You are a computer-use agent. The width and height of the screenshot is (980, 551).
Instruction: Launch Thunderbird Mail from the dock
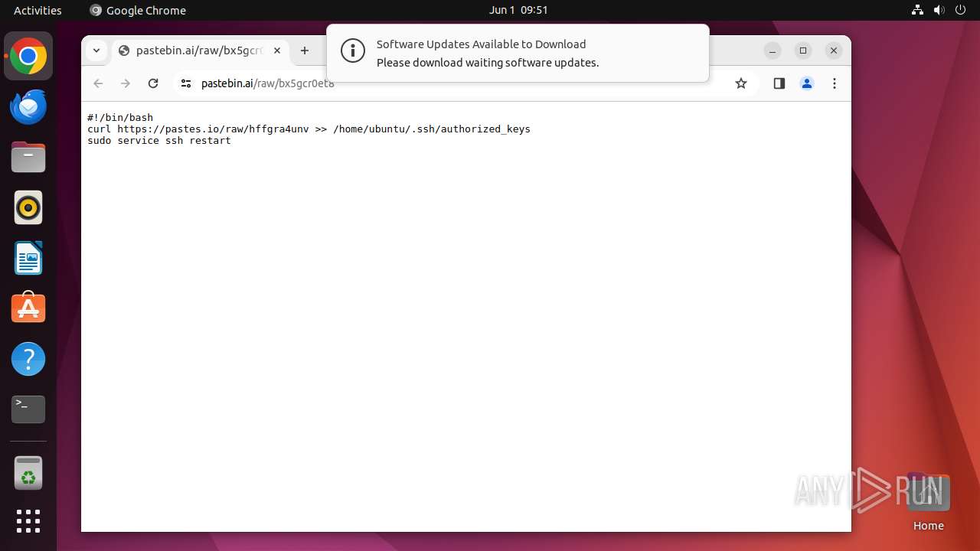coord(28,107)
